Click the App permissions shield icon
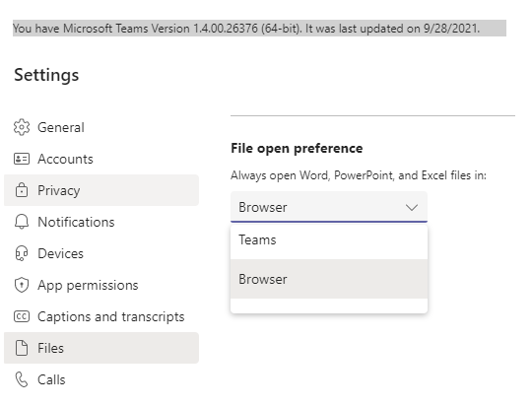The height and width of the screenshot is (407, 532). coord(22,285)
